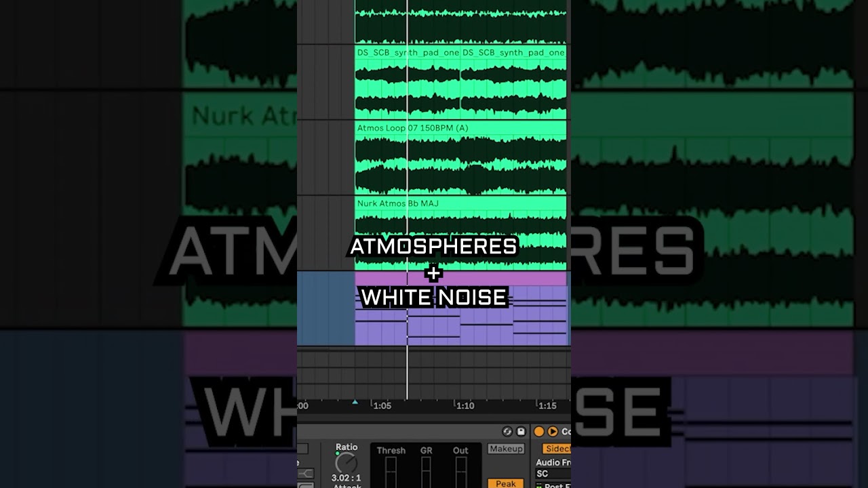Click the GR meter

click(426, 472)
